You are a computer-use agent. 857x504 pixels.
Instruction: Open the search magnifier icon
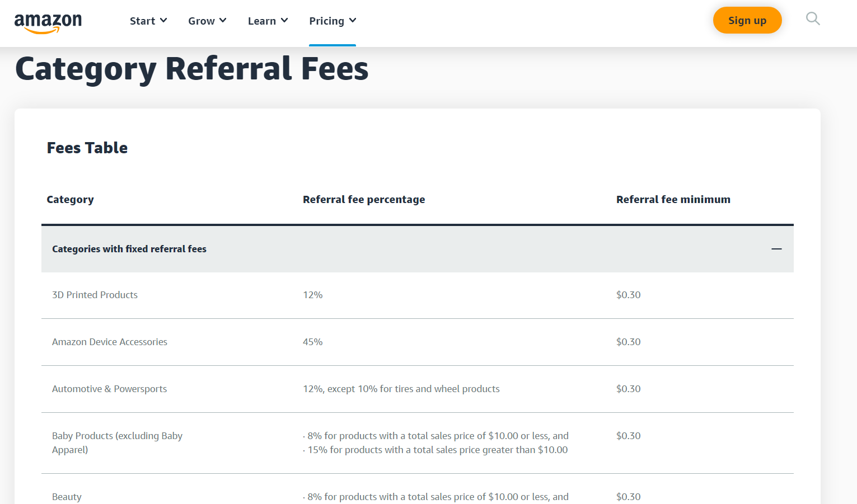(x=813, y=20)
